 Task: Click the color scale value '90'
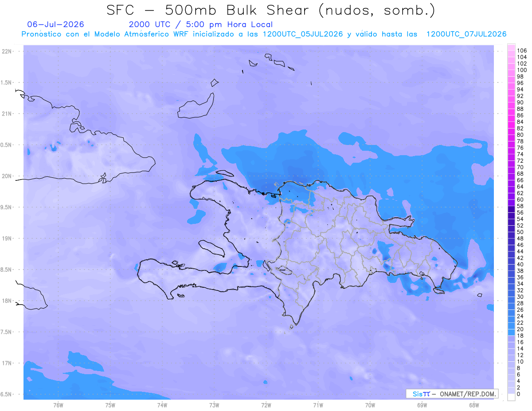coord(520,102)
